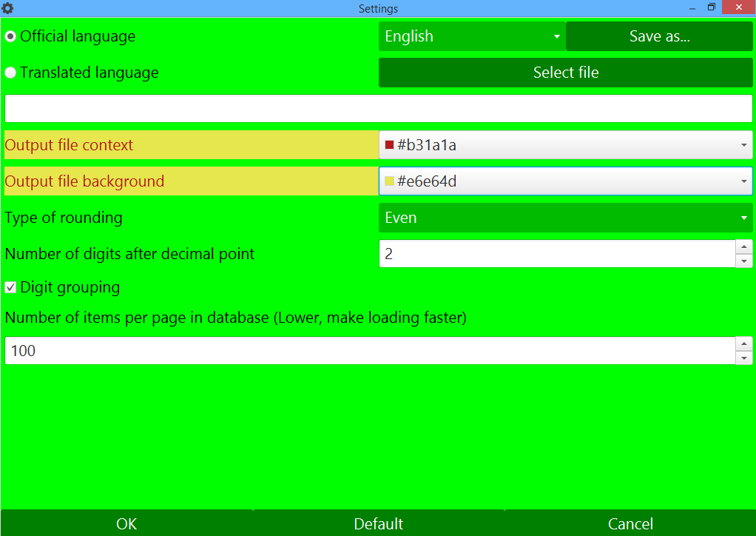Click the Type of rounding label
756x536 pixels.
(x=64, y=218)
